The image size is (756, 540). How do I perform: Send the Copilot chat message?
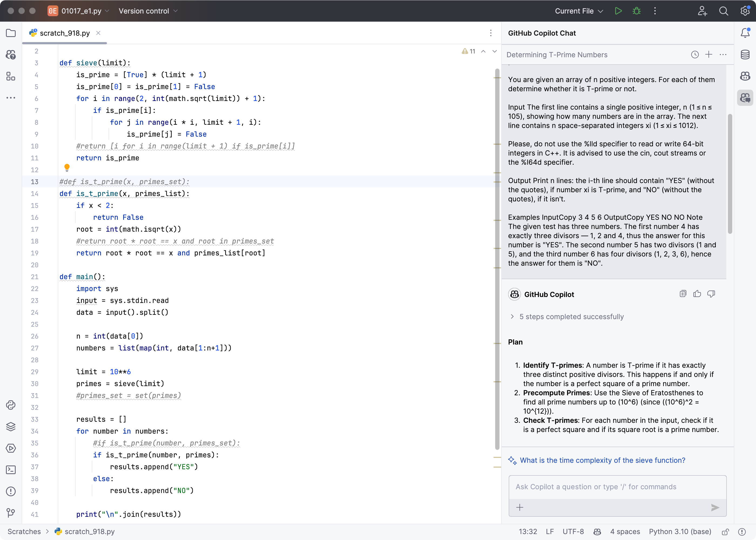point(715,507)
